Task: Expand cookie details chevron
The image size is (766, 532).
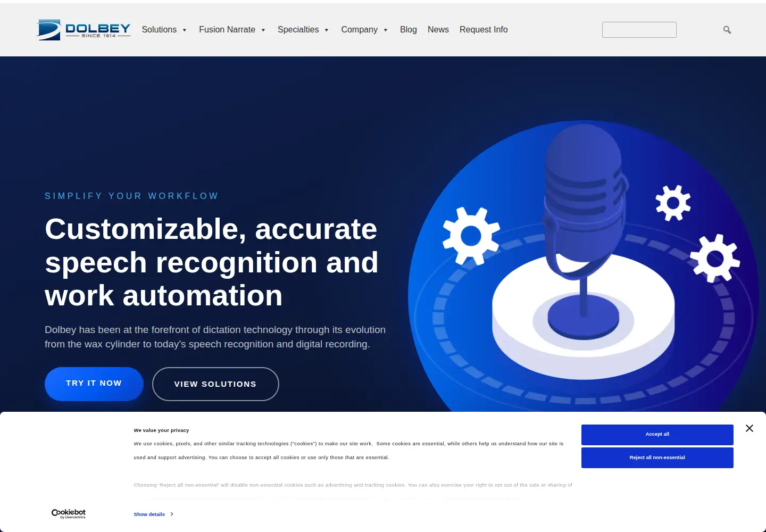Action: click(172, 514)
